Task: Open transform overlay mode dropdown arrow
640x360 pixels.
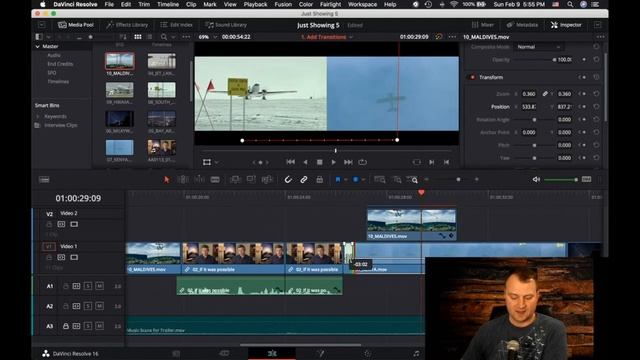Action: tap(216, 162)
